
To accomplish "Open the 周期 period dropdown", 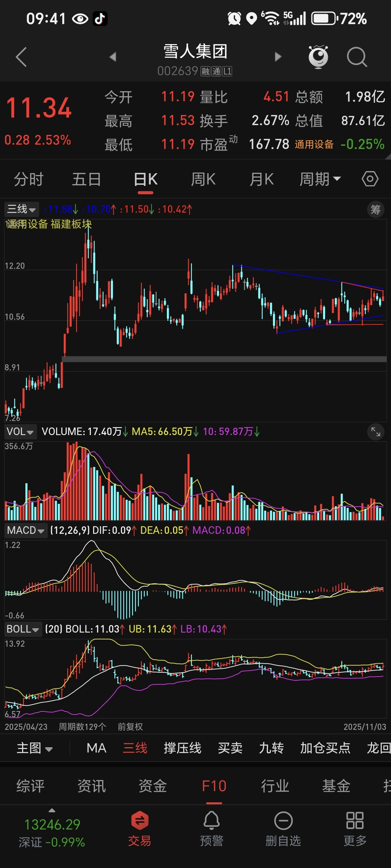I will pyautogui.click(x=320, y=179).
